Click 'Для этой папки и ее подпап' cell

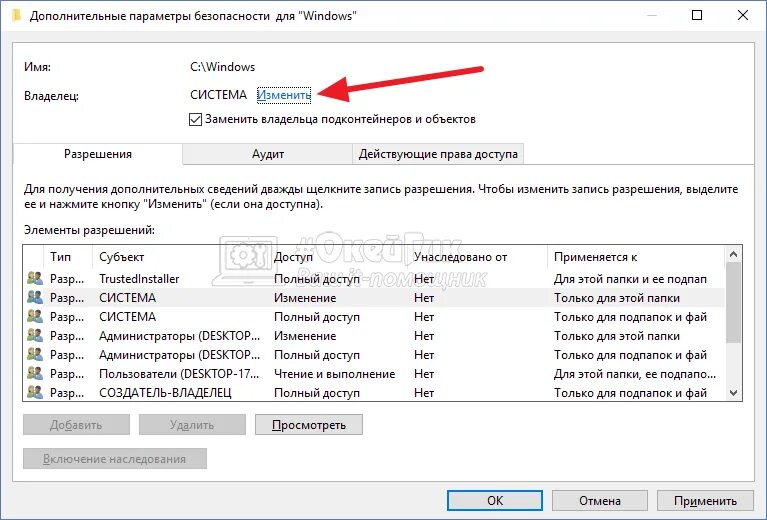point(631,278)
